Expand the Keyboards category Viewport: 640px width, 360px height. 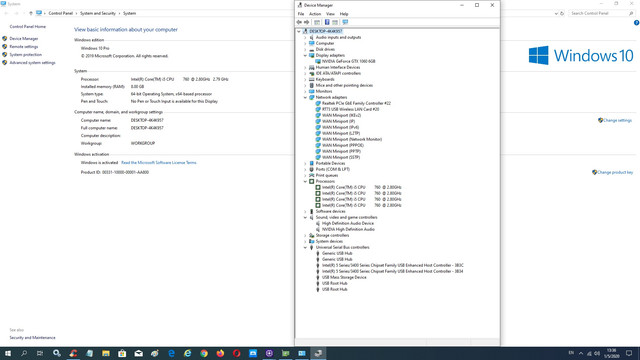pyautogui.click(x=305, y=79)
